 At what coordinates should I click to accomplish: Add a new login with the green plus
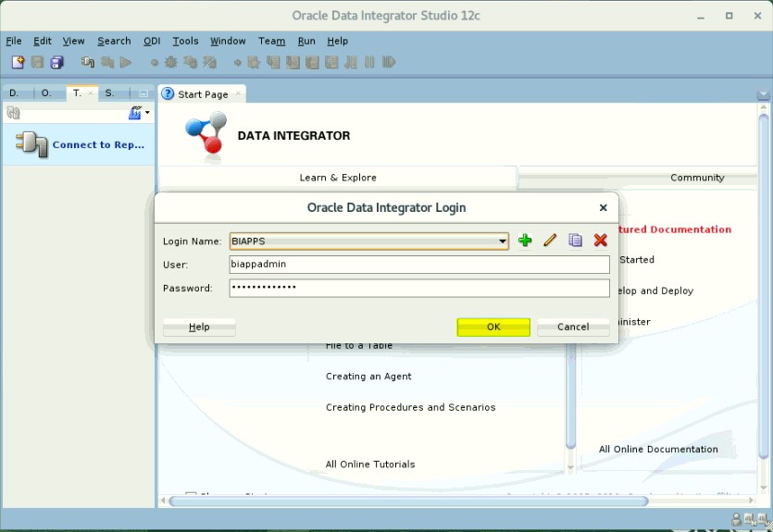click(x=525, y=241)
